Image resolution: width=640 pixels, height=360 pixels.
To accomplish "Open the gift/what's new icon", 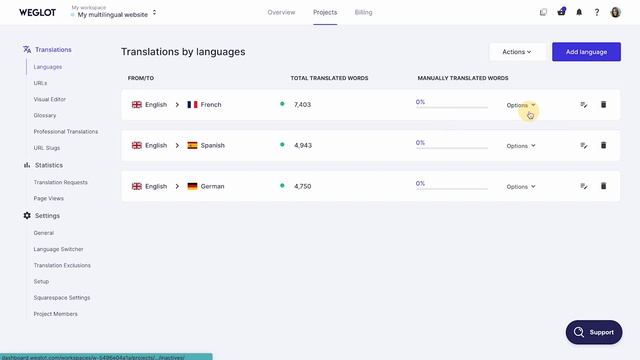I will point(561,12).
